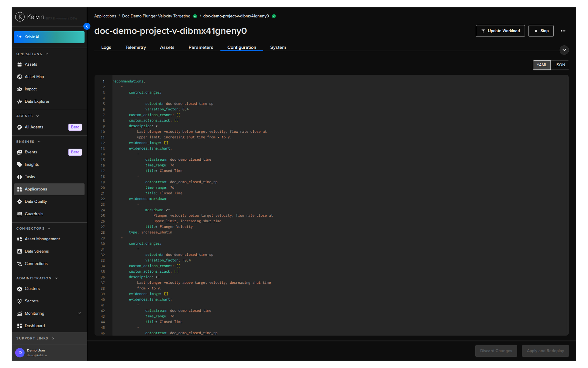Switch to the Logs tab
This screenshot has height=368, width=588.
(106, 47)
